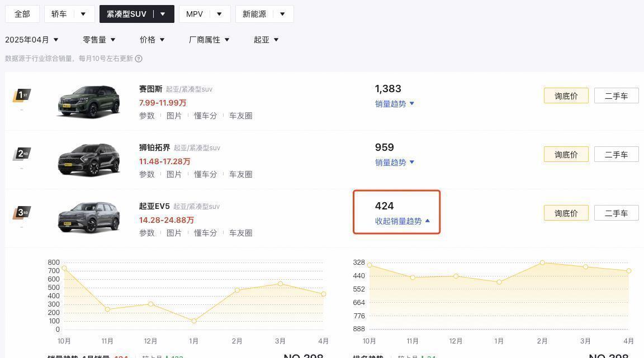Click the 3月 data point on sales chart
644x358 pixels.
[280, 284]
